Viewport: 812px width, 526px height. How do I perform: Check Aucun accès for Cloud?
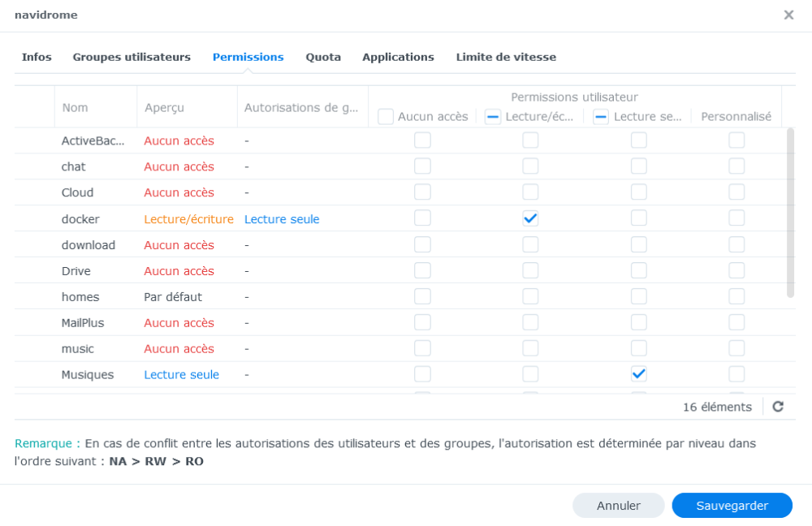pos(422,192)
